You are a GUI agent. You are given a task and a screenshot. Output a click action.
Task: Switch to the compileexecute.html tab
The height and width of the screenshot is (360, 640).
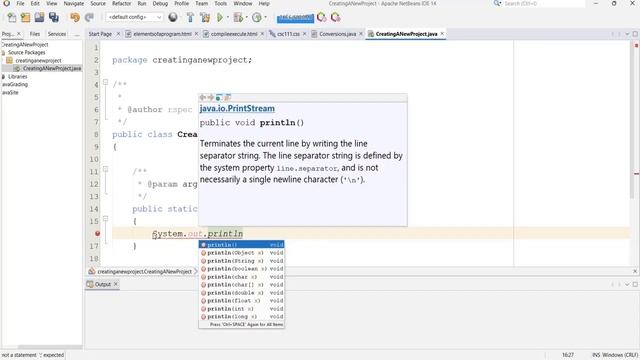233,34
